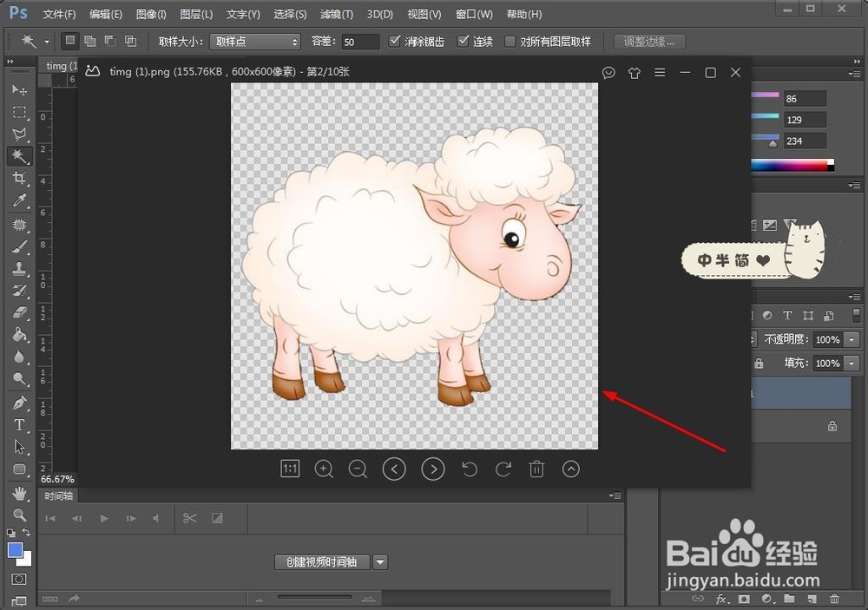Screen dimensions: 868x610
Task: Zoom in on the viewer image
Action: tap(324, 469)
